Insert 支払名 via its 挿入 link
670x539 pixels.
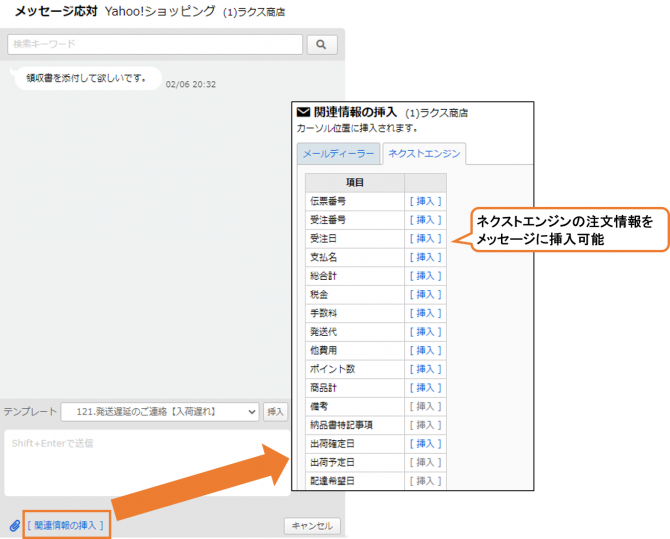coord(425,257)
